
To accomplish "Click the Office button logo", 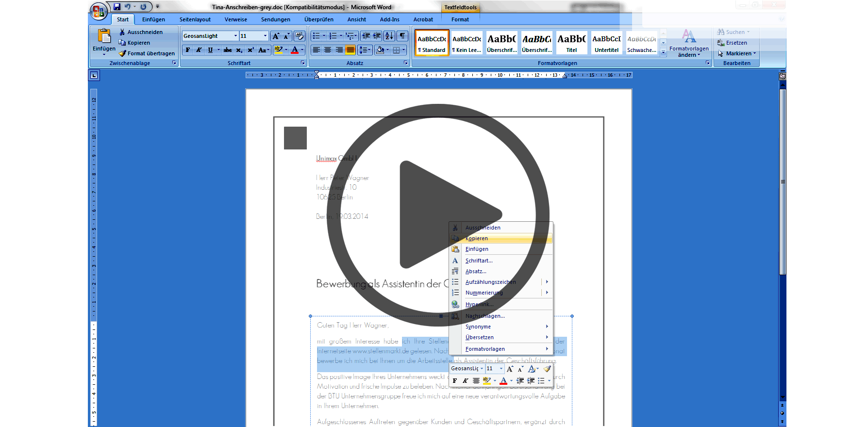I will (99, 11).
